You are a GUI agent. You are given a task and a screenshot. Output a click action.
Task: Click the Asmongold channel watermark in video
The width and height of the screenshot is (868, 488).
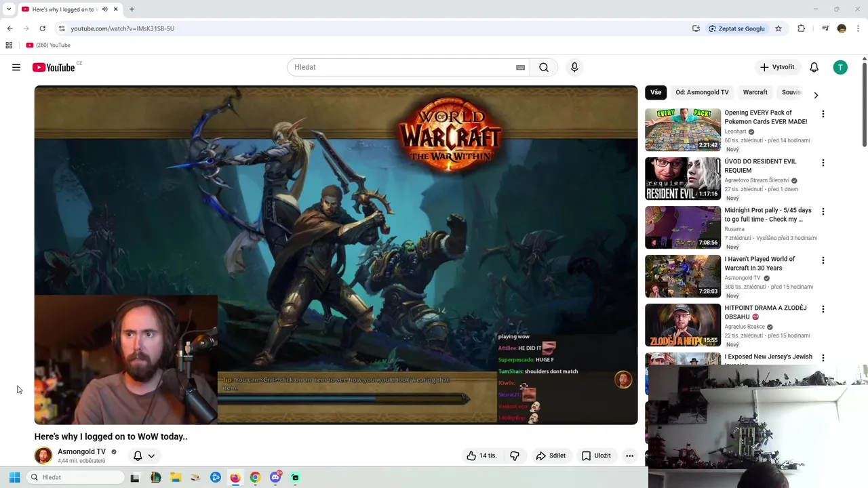click(623, 380)
